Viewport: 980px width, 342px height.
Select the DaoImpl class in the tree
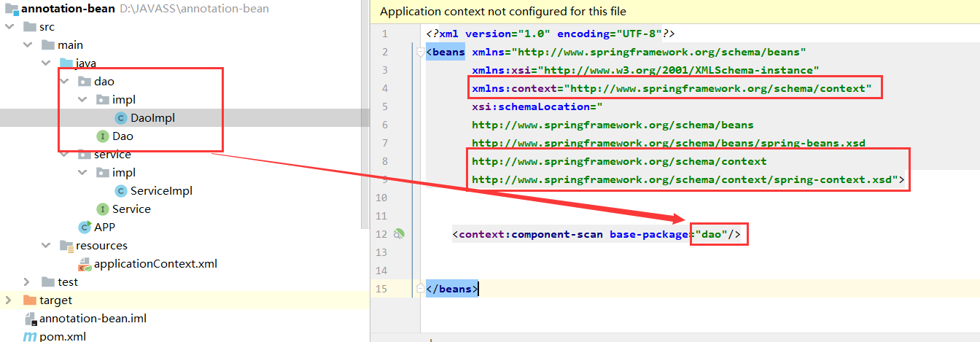(153, 118)
